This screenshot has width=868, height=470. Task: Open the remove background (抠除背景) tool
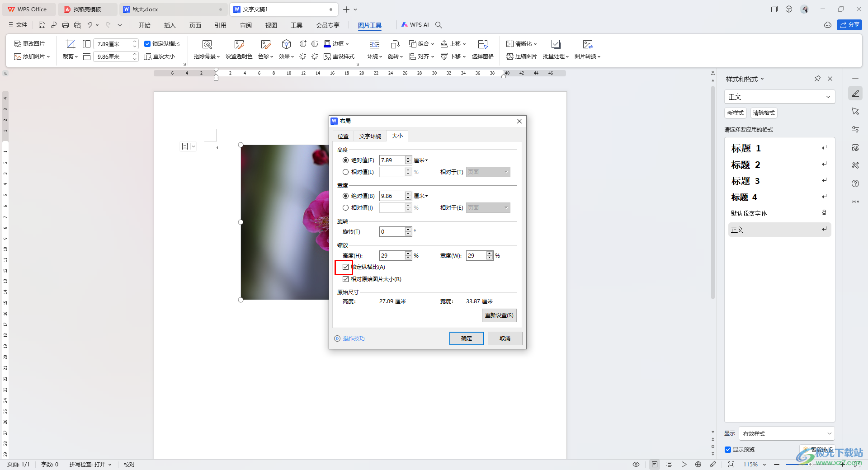click(x=207, y=44)
